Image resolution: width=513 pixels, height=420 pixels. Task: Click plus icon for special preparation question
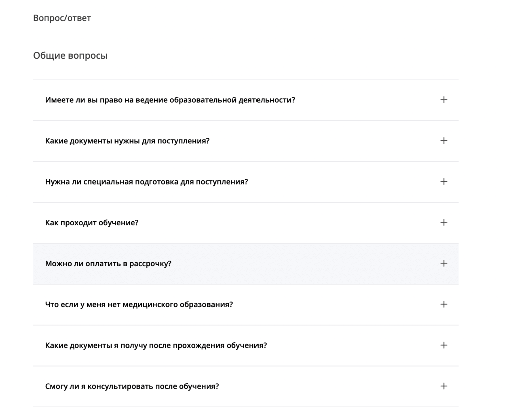point(443,182)
